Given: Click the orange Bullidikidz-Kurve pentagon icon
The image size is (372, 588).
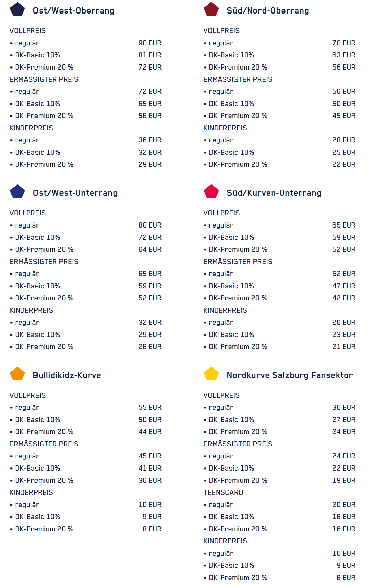Looking at the screenshot, I should [17, 374].
